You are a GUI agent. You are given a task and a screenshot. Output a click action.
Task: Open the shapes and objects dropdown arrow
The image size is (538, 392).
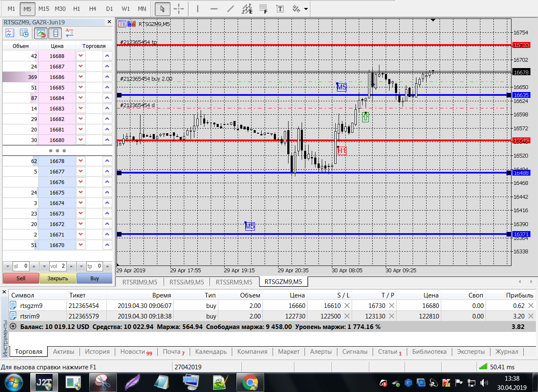(x=306, y=9)
